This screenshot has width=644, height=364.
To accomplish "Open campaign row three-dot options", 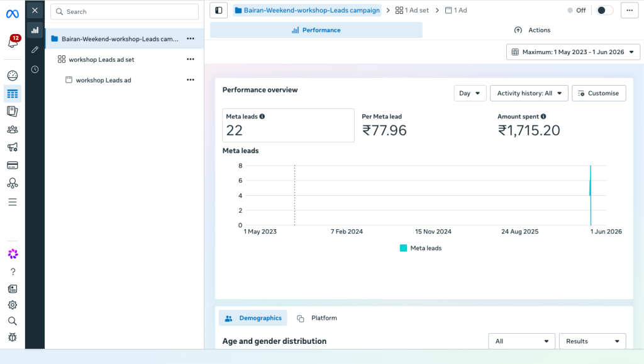I will tap(191, 38).
